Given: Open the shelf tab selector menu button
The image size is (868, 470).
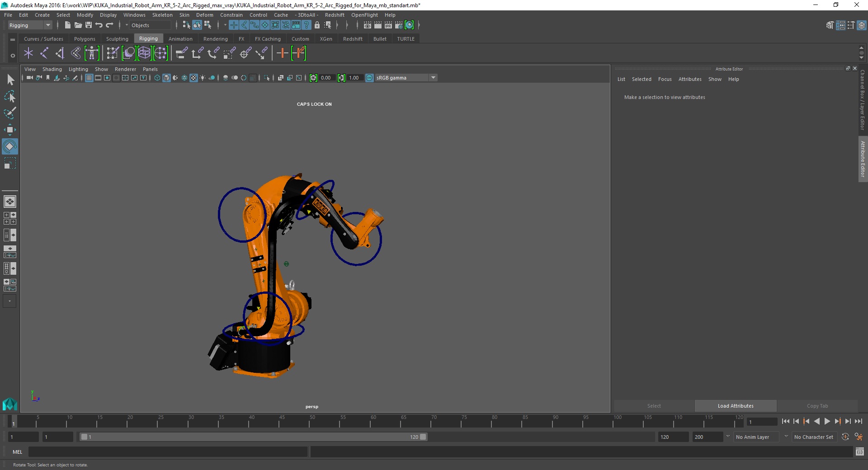Looking at the screenshot, I should click(13, 39).
